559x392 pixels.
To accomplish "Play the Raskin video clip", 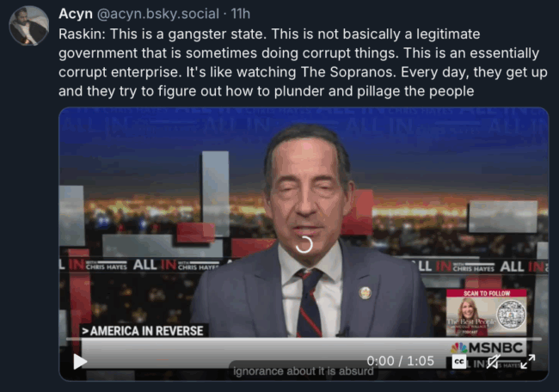I will coord(80,362).
